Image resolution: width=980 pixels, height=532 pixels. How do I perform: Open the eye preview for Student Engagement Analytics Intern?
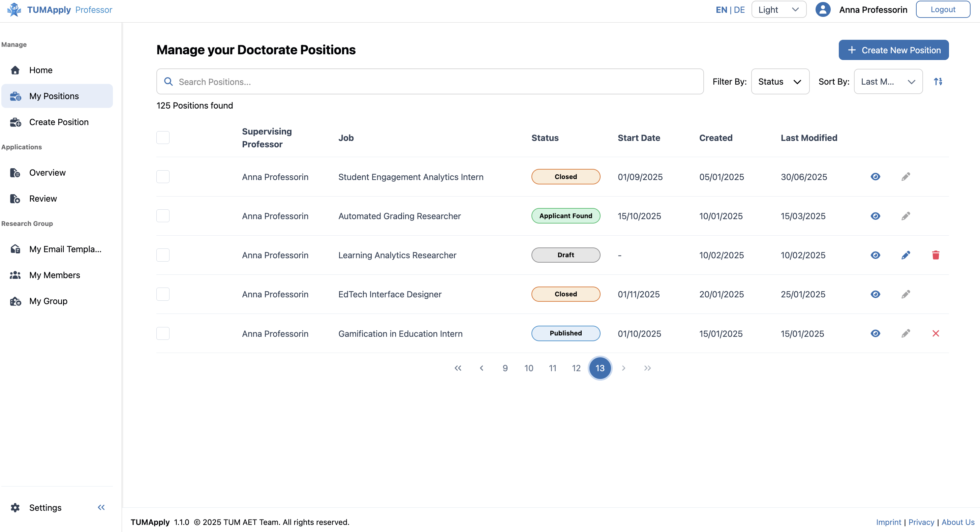tap(876, 177)
